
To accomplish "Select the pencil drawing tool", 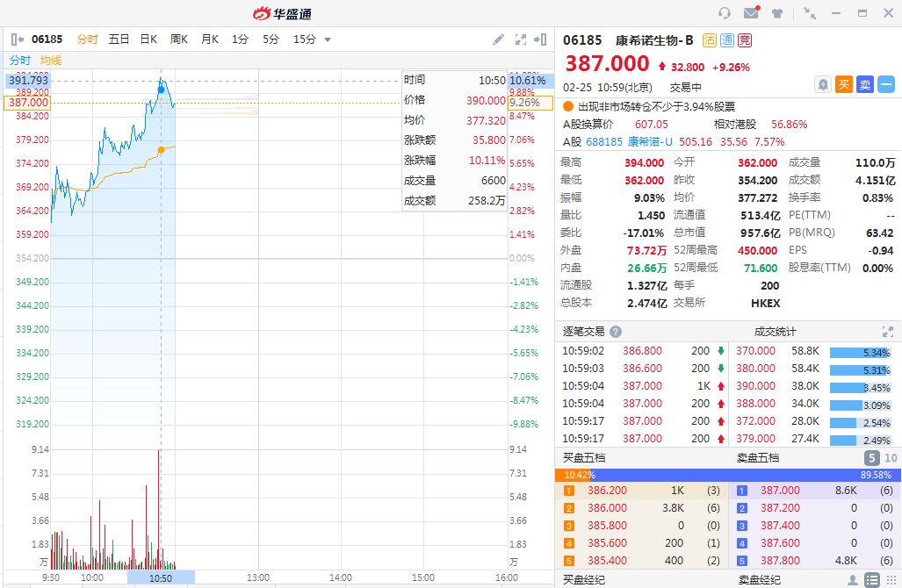I will click(x=498, y=39).
